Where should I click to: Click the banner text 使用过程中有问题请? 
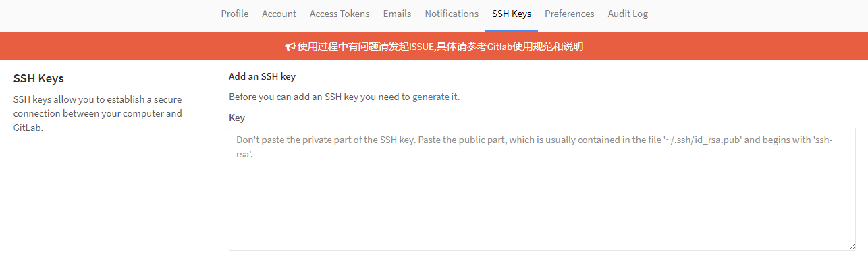343,47
